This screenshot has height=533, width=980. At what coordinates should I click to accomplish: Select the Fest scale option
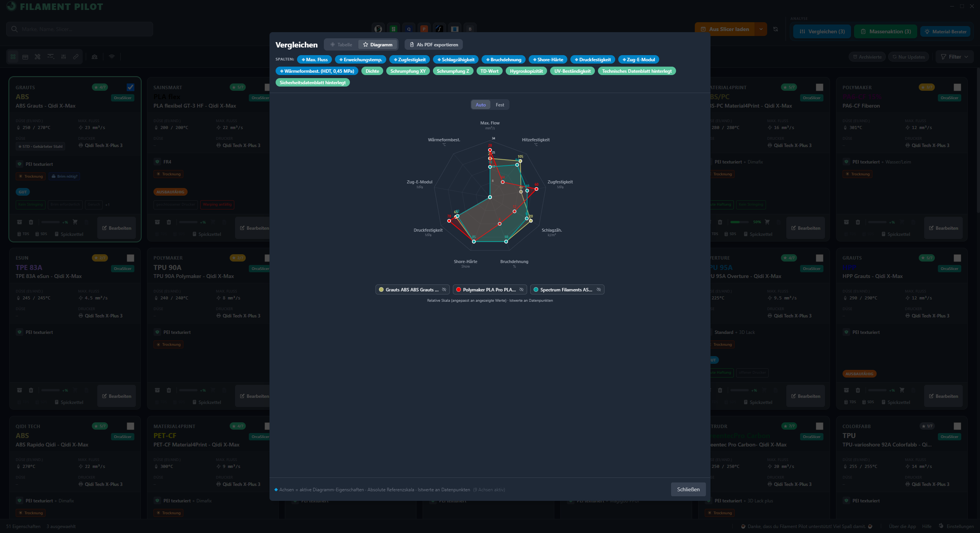pos(500,105)
